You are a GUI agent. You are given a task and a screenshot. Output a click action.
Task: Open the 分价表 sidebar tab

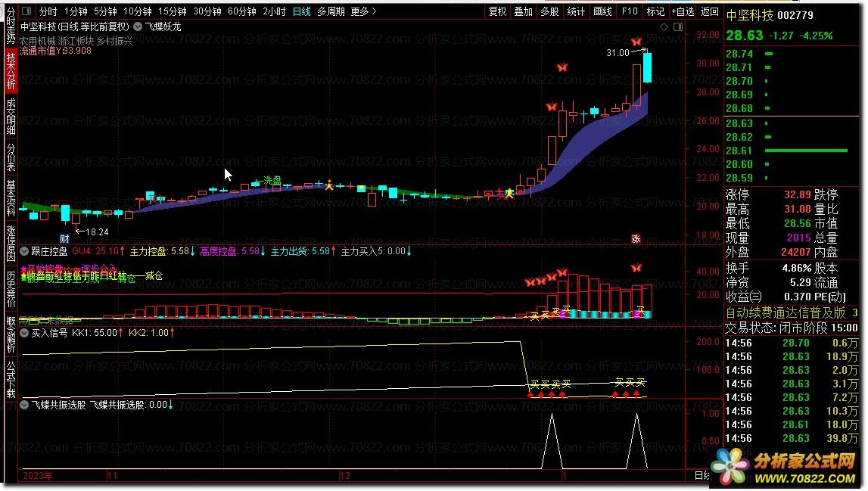[x=11, y=158]
